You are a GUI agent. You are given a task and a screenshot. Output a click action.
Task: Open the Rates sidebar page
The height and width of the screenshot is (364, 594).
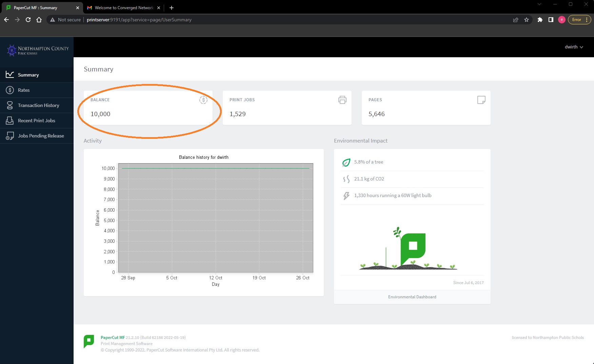(x=37, y=90)
